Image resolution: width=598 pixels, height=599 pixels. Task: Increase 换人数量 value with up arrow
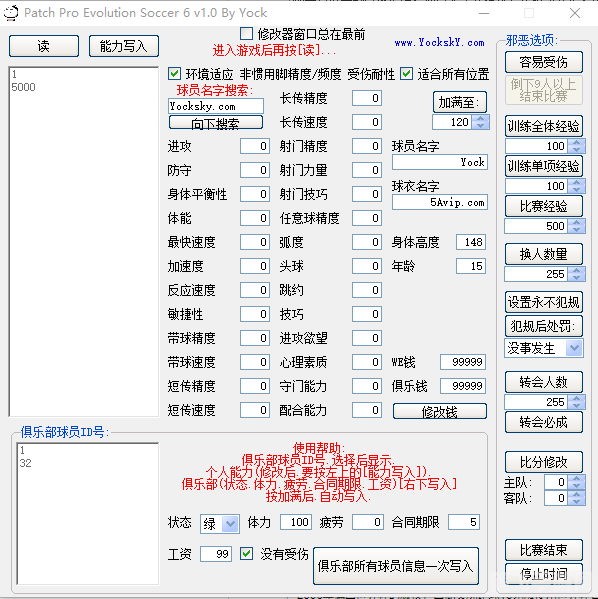click(x=576, y=270)
